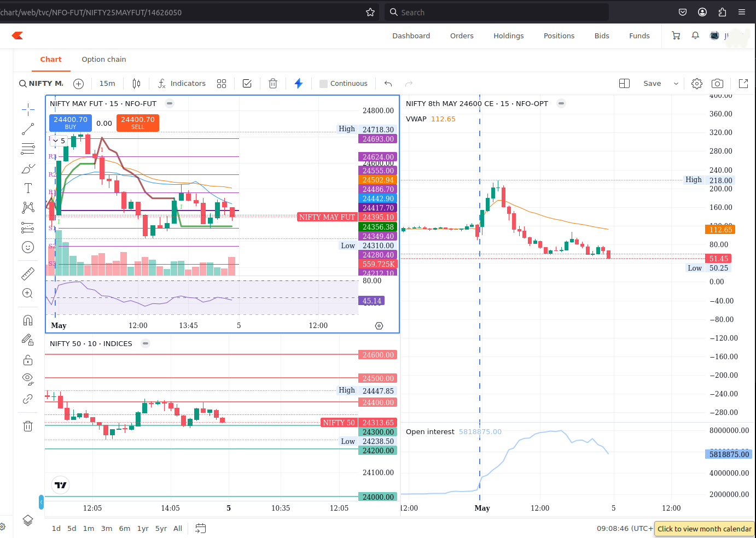Open the Positions menu
Viewport: 756px width, 538px height.
559,36
